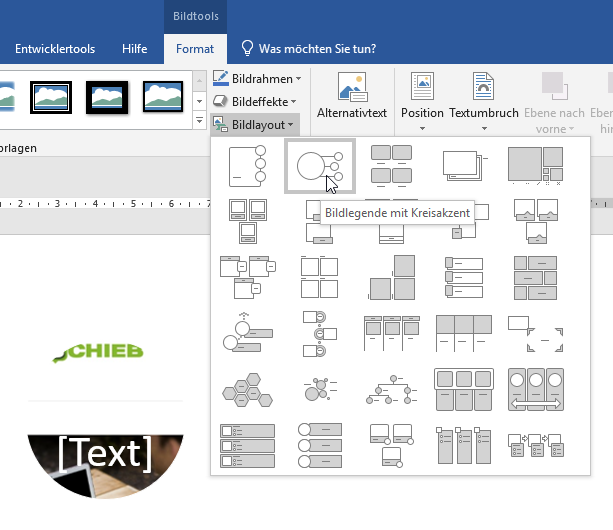Select the circles with bars list layout
This screenshot has width=613, height=530.
(x=320, y=446)
